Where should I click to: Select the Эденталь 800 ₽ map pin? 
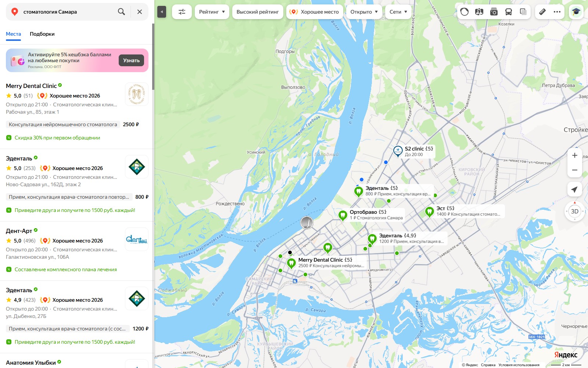[358, 191]
